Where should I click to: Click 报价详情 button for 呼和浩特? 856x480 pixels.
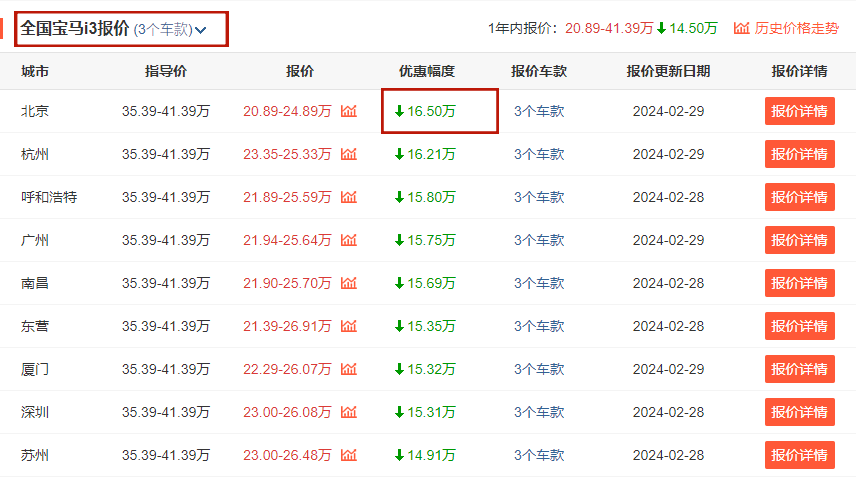click(799, 197)
